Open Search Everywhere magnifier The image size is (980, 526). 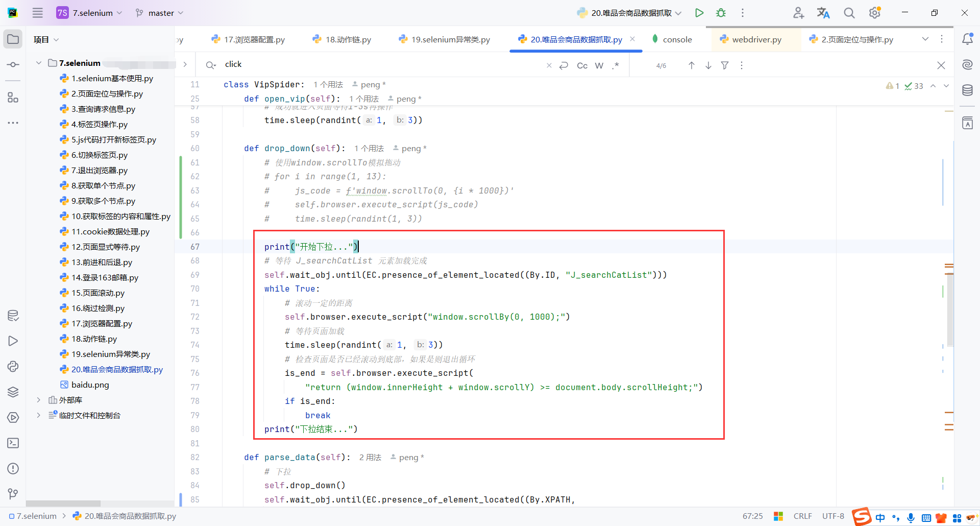tap(849, 13)
